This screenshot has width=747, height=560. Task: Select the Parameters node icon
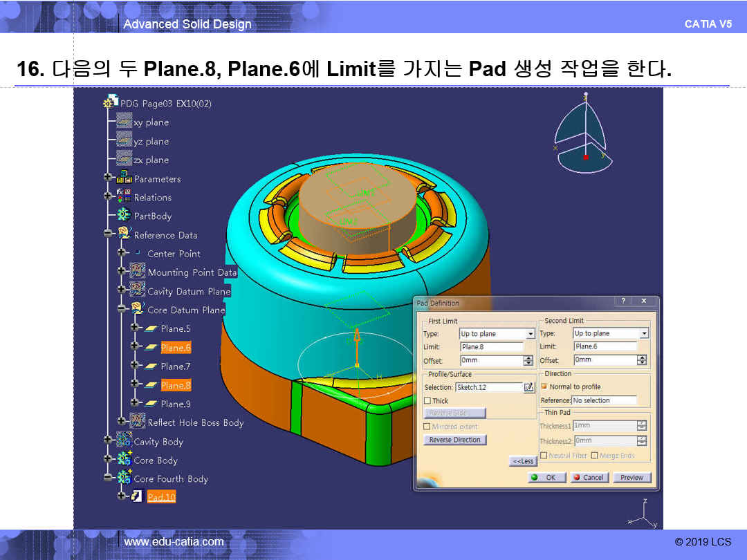coord(124,178)
